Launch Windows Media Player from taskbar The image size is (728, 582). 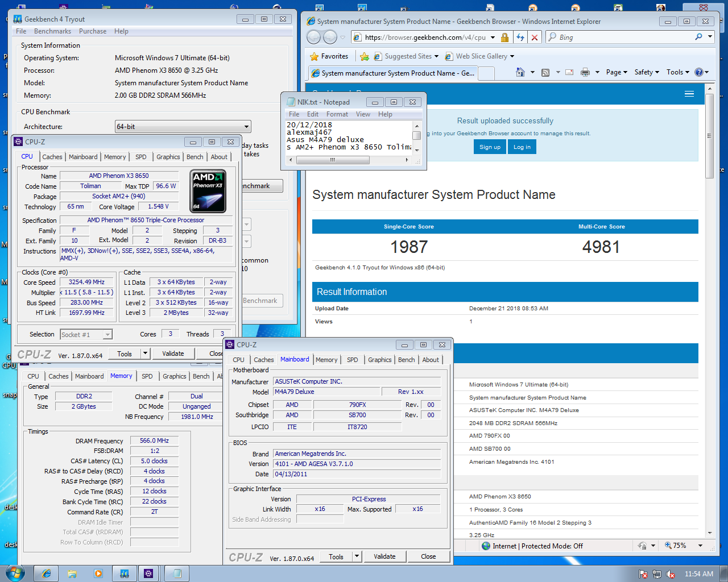(x=98, y=573)
